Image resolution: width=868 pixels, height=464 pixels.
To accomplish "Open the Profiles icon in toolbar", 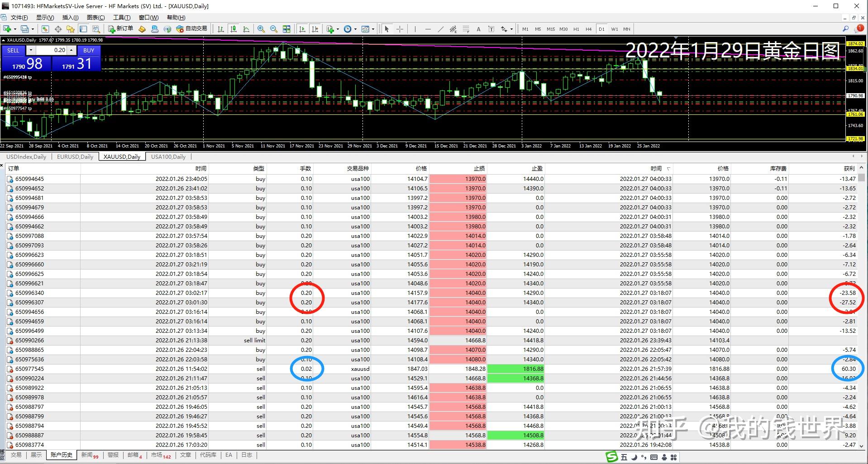I will tap(24, 29).
